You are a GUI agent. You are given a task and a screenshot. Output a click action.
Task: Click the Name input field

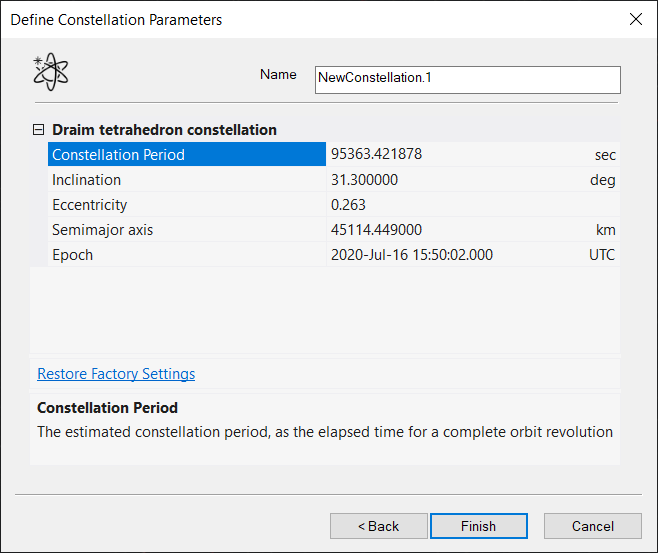click(467, 77)
